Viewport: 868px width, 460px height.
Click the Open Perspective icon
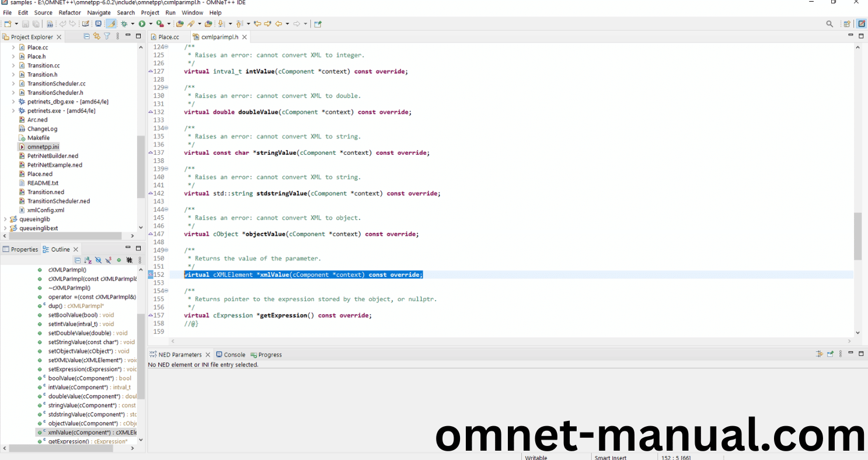click(846, 24)
